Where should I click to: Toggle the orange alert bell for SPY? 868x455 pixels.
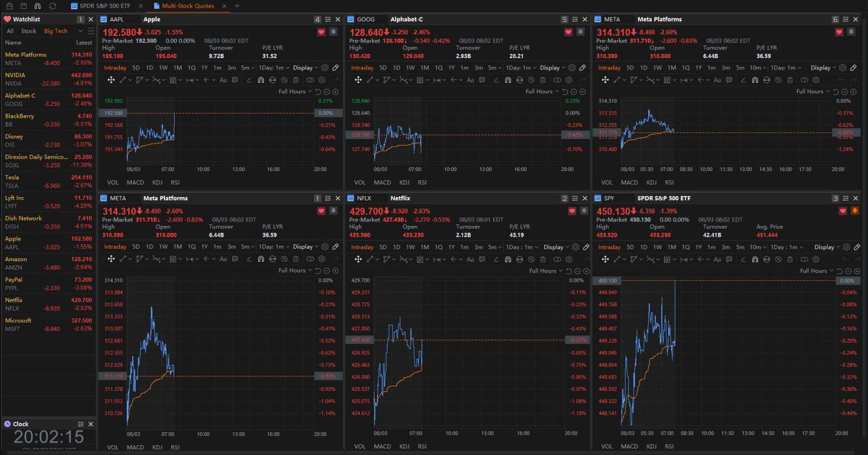(x=855, y=211)
